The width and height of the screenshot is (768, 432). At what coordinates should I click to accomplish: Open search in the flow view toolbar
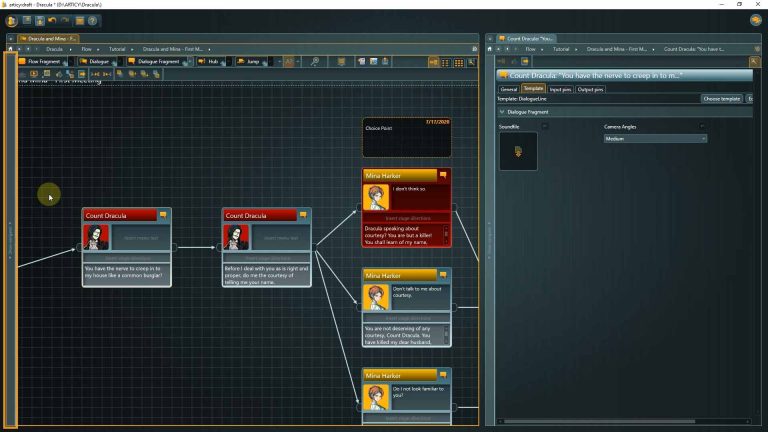471,62
